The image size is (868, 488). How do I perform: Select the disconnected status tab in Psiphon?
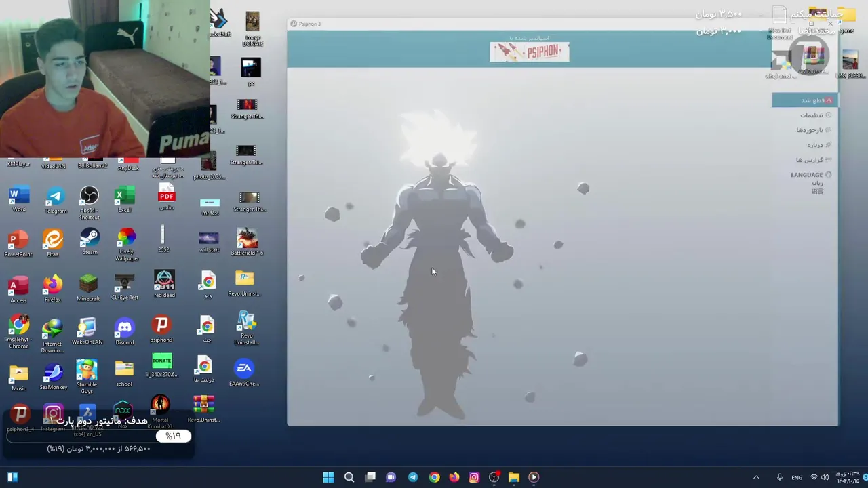[x=804, y=100]
